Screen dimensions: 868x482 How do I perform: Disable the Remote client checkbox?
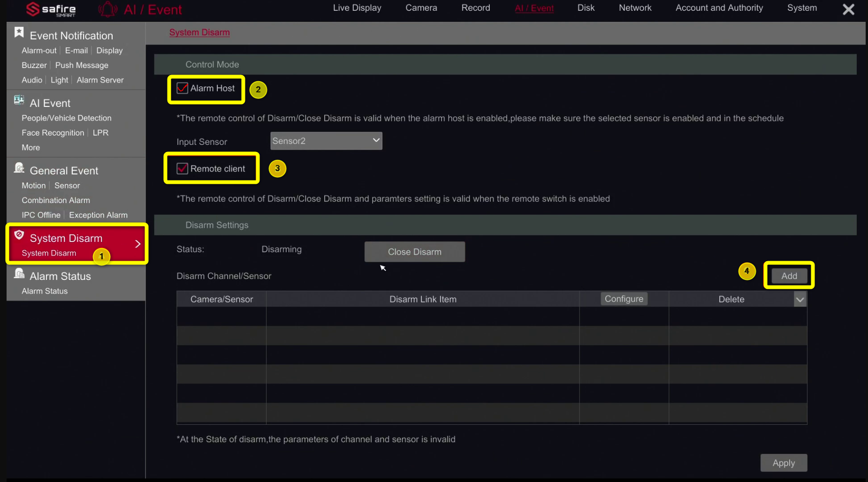pos(182,168)
